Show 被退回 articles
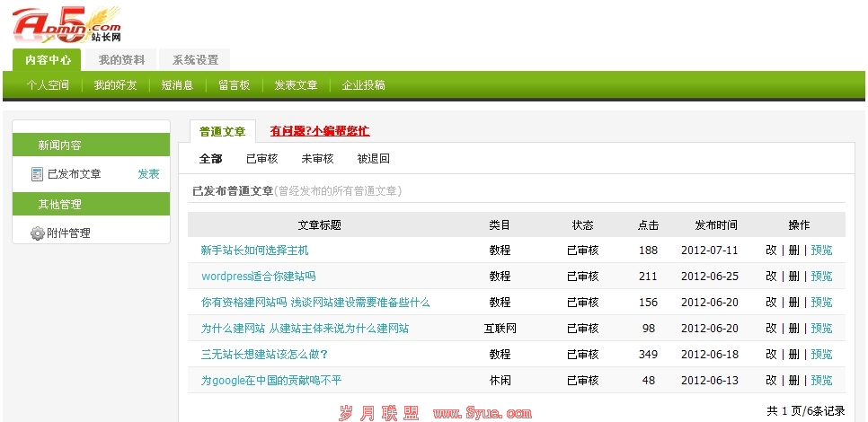The height and width of the screenshot is (422, 868). click(373, 159)
